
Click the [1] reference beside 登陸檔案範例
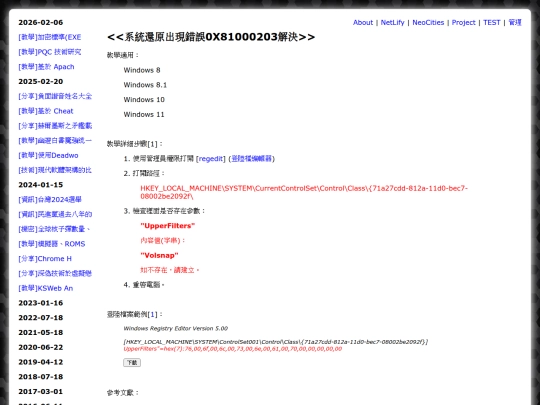[152, 314]
